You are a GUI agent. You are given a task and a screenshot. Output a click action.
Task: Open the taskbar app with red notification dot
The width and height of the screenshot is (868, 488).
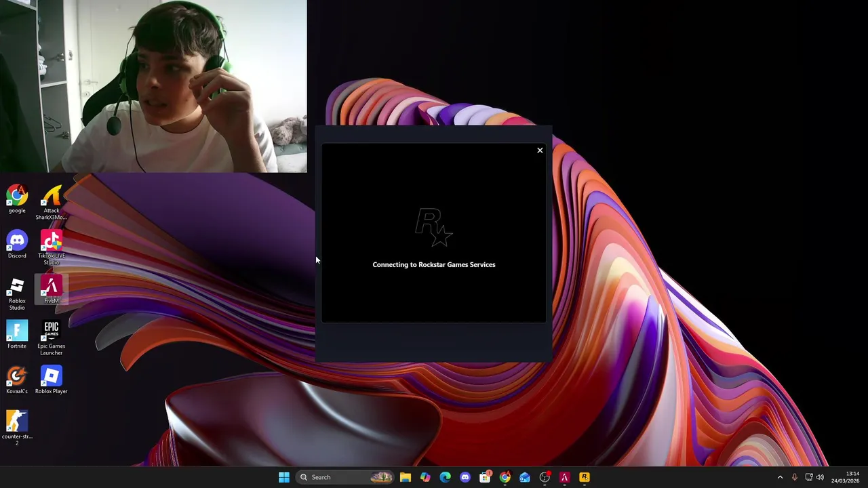[545, 477]
